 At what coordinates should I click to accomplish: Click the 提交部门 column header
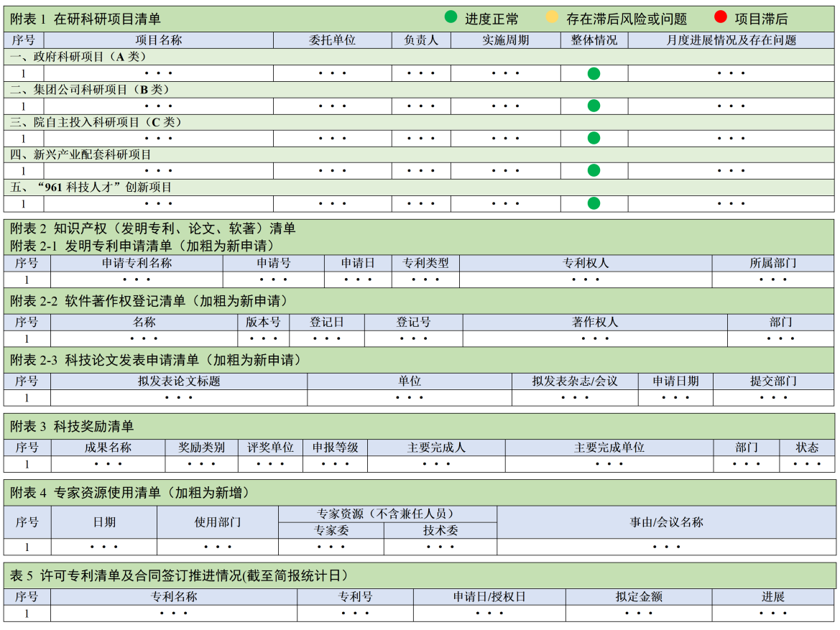click(x=774, y=381)
